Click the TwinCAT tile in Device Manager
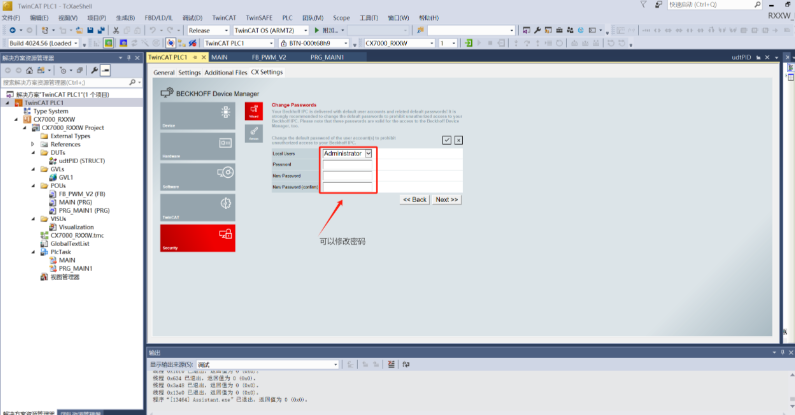Screen dimensions: 795x415 pos(198,207)
